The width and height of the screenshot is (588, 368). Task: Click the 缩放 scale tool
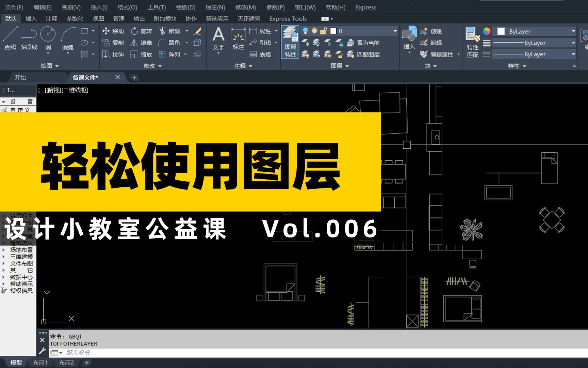[141, 54]
